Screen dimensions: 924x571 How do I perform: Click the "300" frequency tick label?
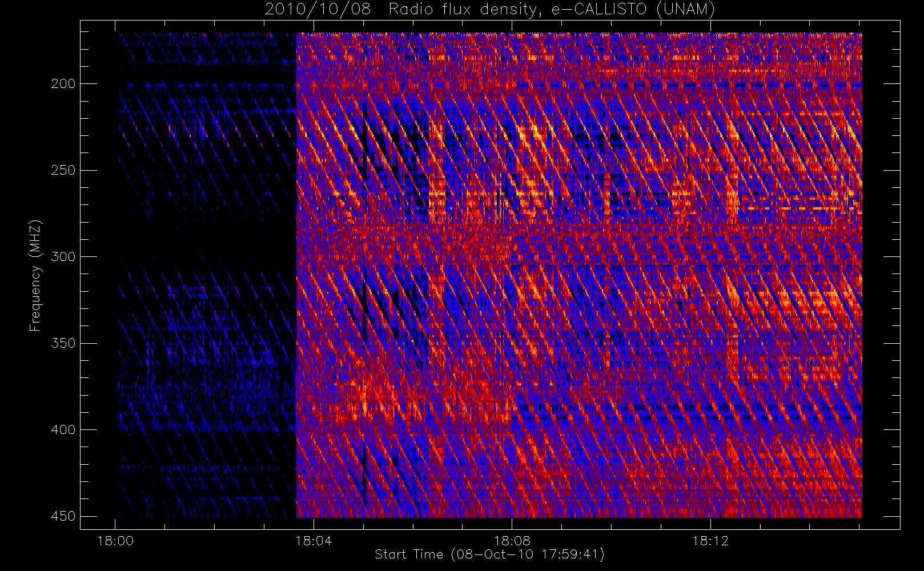click(x=63, y=257)
